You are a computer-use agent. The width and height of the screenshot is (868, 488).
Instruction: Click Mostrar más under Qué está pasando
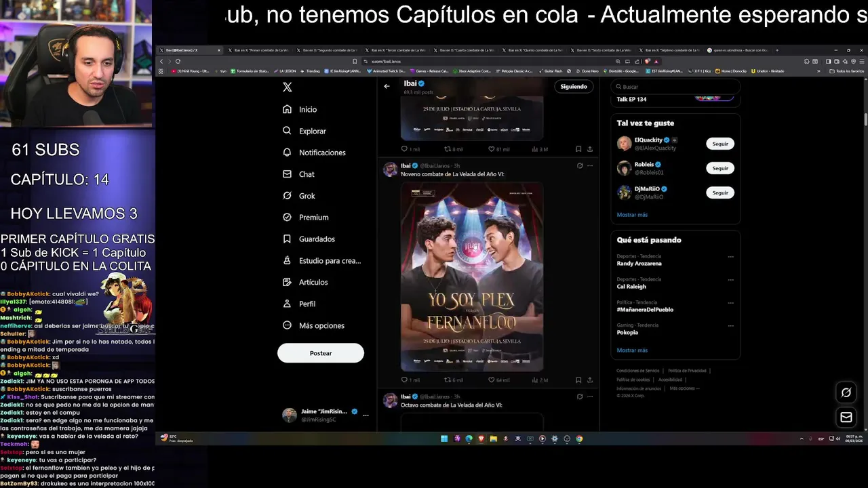coord(632,350)
